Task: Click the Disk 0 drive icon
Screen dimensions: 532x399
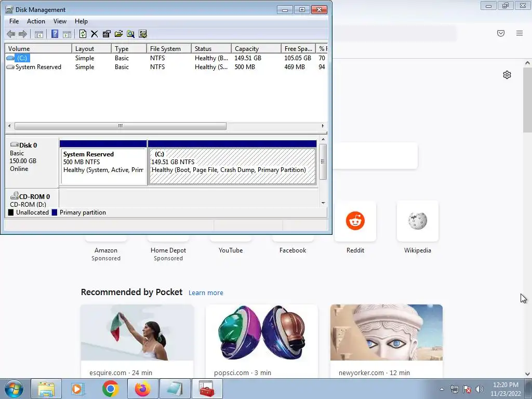Action: coord(14,145)
